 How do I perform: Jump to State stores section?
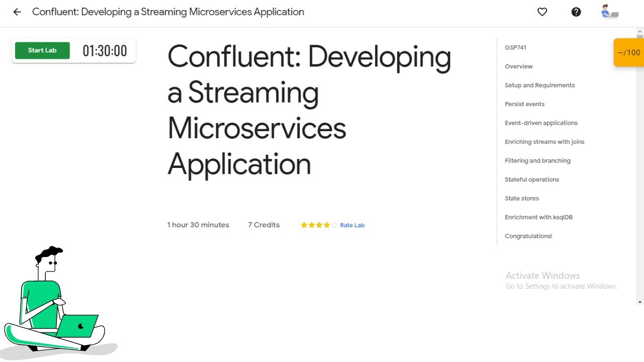[522, 198]
